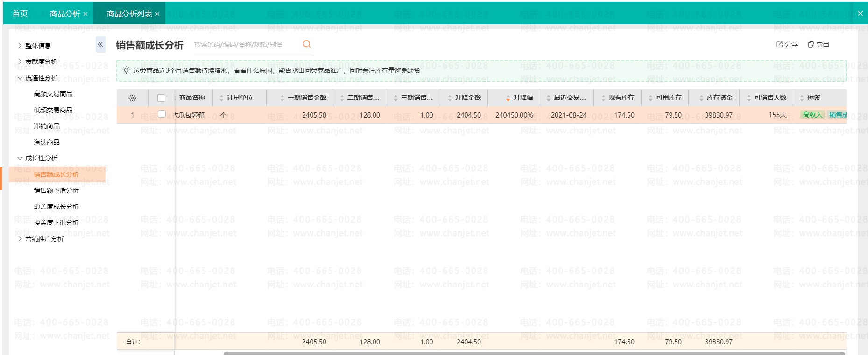
Task: Expand the 整体信息 tree section
Action: coord(20,46)
